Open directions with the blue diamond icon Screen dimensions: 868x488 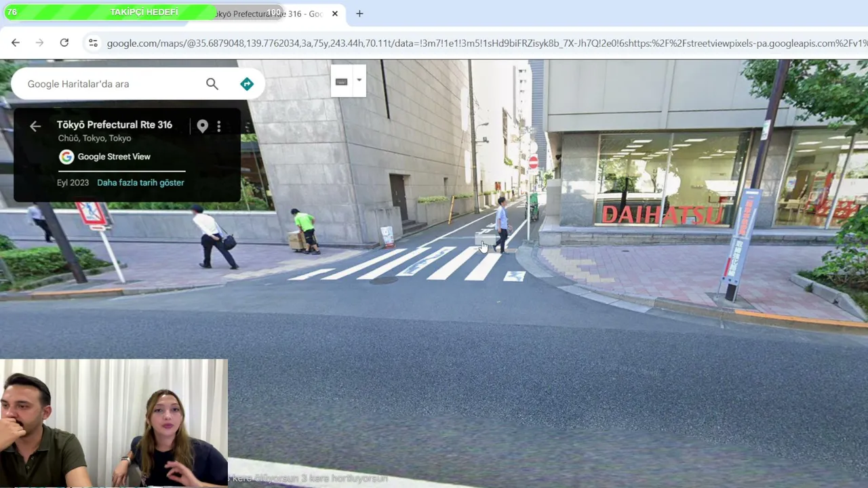coord(247,84)
